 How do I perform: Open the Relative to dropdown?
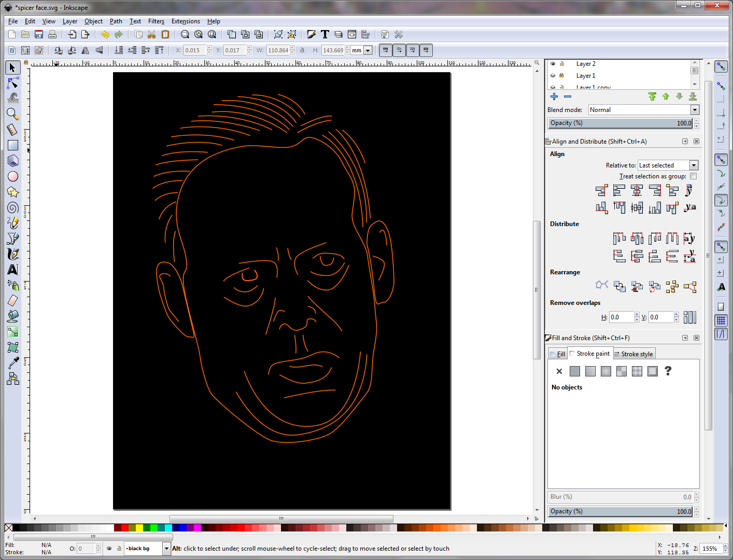point(693,165)
